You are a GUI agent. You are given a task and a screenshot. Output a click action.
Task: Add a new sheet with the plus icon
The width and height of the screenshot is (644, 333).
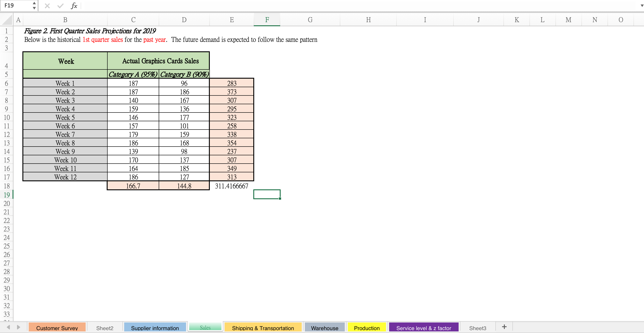(x=504, y=327)
